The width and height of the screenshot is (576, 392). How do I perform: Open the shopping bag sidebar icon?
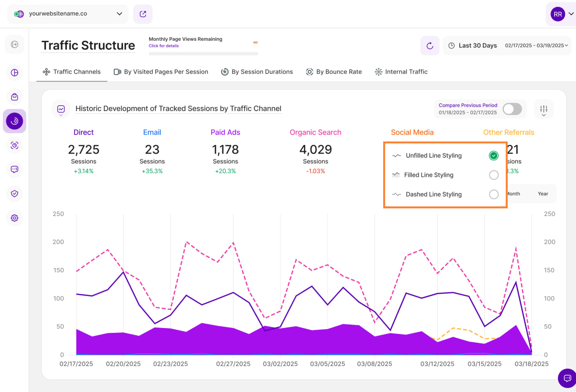click(15, 97)
